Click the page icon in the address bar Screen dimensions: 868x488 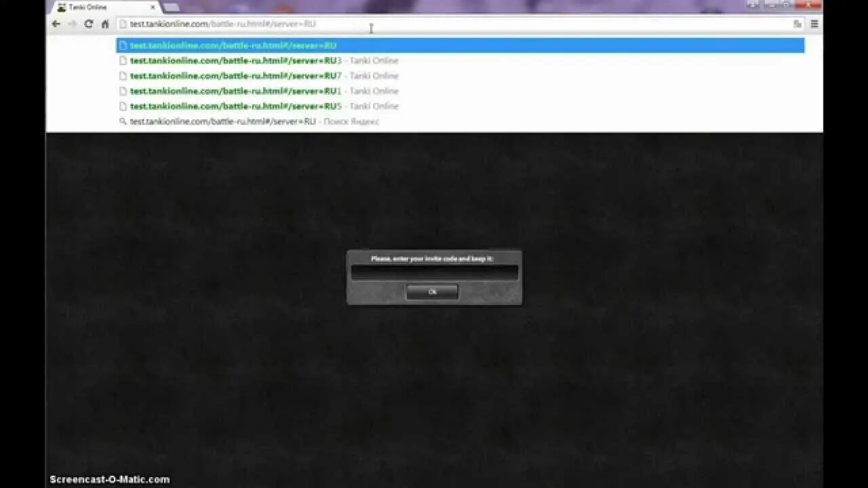123,24
